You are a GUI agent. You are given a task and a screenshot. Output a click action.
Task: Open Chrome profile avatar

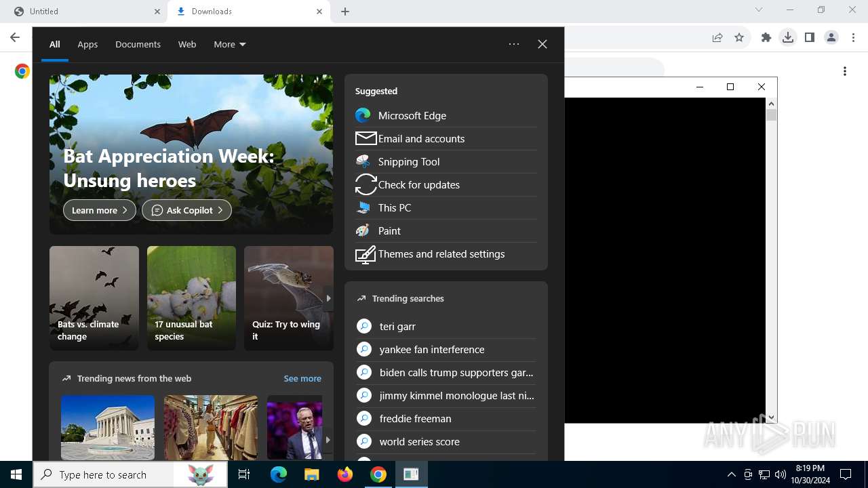pos(831,37)
